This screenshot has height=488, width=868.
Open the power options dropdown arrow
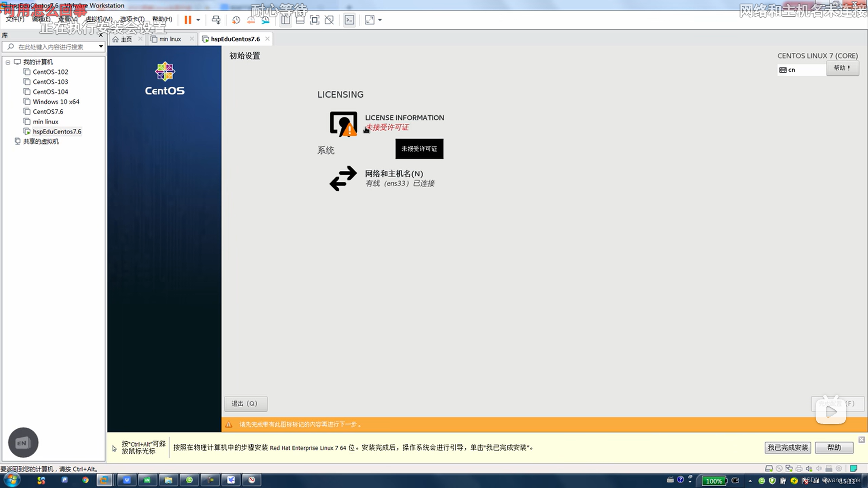tap(198, 20)
